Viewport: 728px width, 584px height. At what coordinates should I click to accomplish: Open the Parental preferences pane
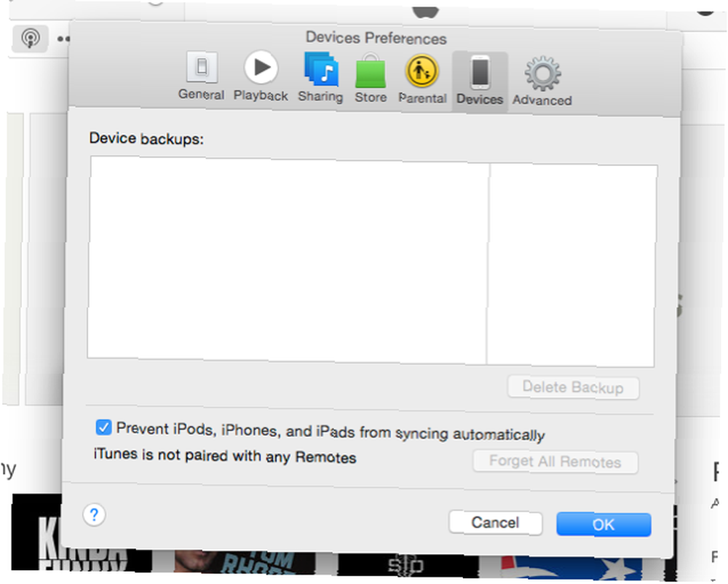pyautogui.click(x=422, y=79)
